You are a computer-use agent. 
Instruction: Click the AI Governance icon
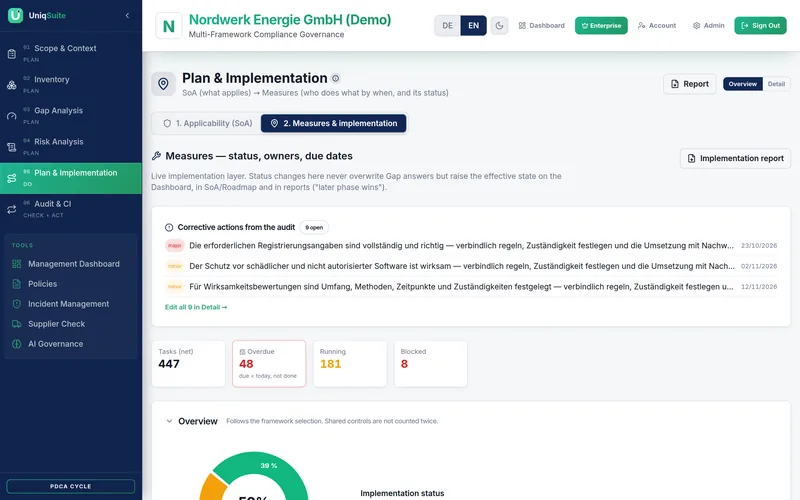[17, 344]
